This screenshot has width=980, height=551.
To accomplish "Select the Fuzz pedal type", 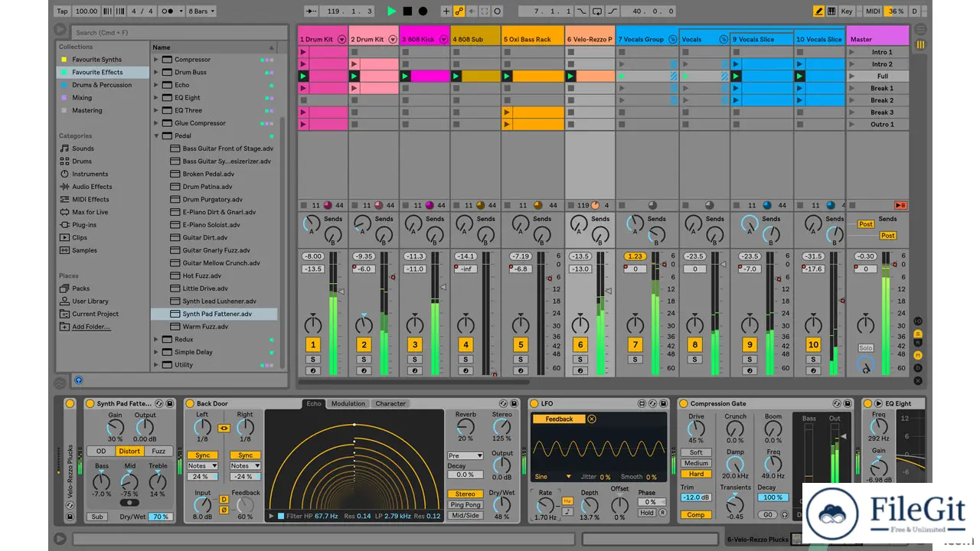I will click(x=158, y=451).
